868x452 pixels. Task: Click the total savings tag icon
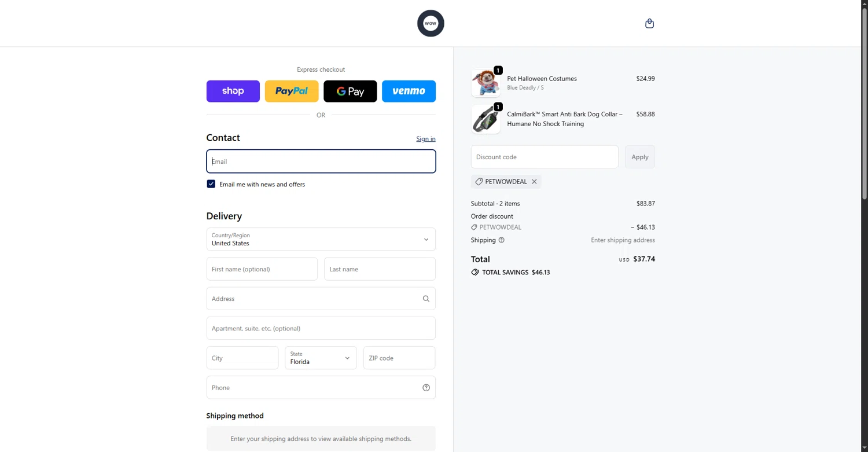475,272
